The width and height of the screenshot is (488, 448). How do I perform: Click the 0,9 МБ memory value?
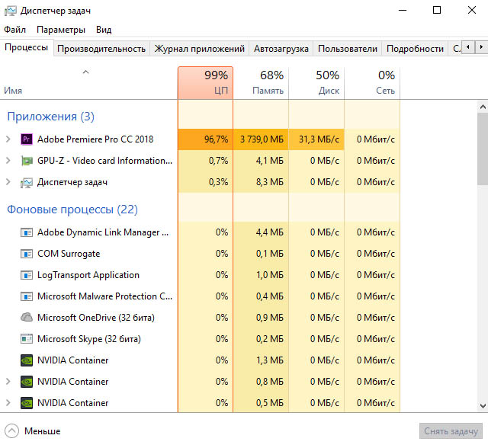click(269, 318)
